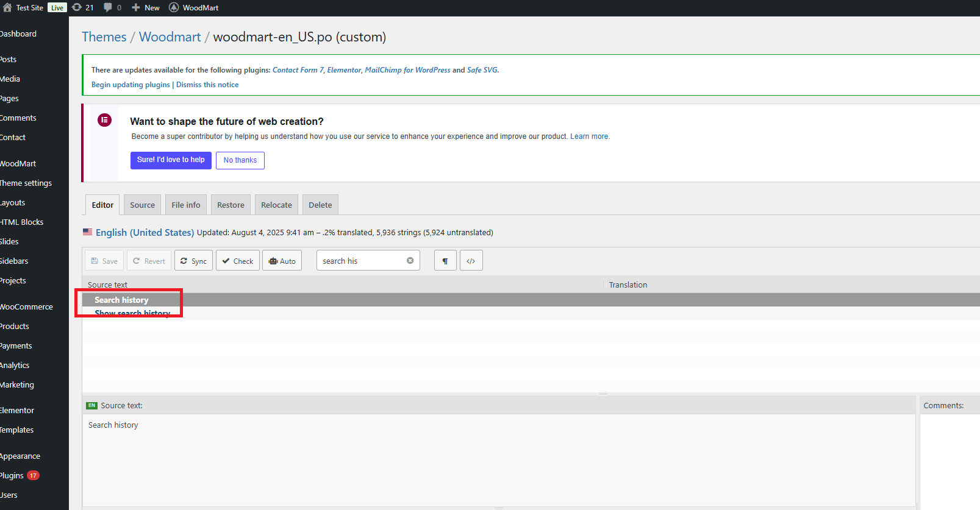Open the Restore tab
The image size is (980, 510).
231,205
